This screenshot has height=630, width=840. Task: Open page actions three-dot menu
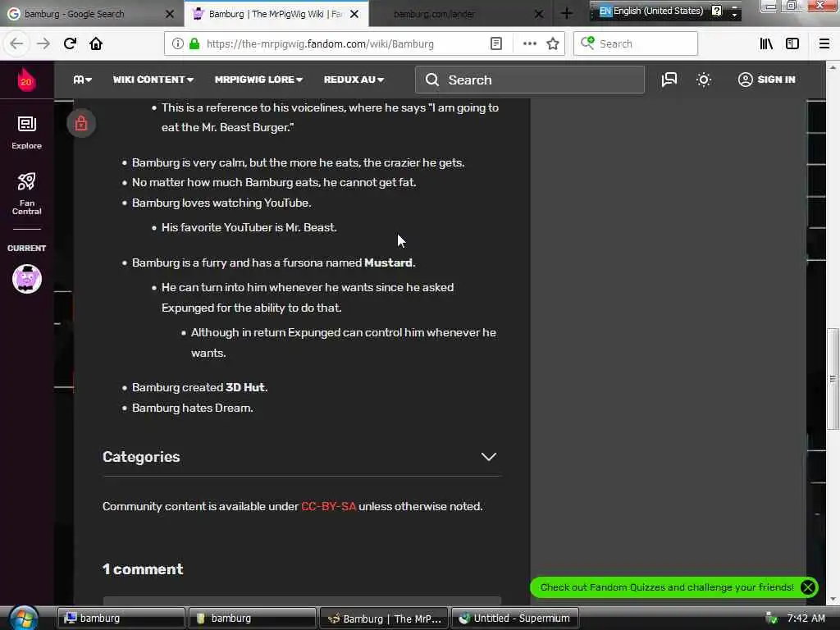529,44
